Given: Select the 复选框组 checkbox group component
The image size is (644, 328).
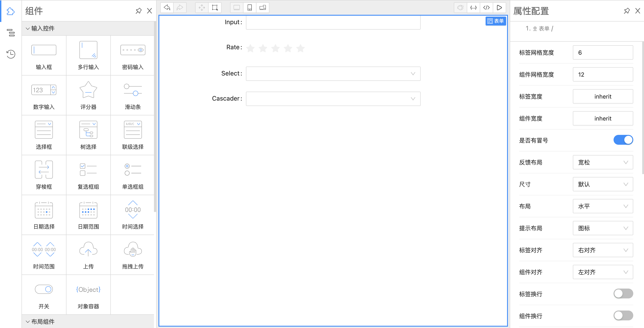Looking at the screenshot, I should pos(88,175).
